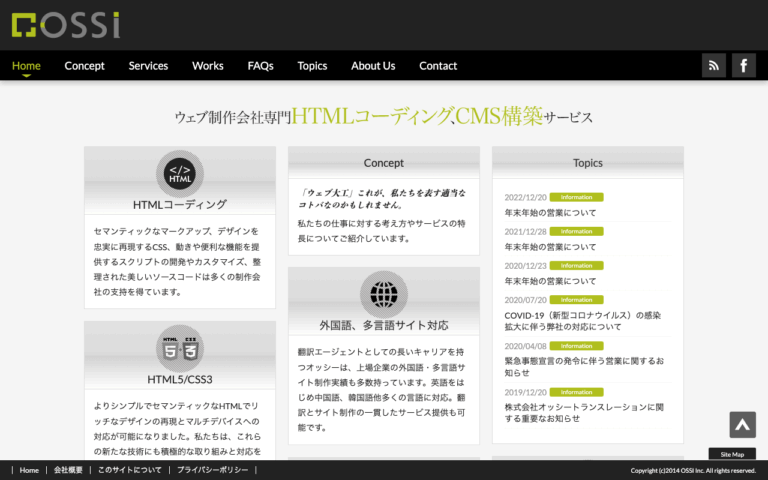Image resolution: width=768 pixels, height=480 pixels.
Task: Click the OSSI logo in the header
Action: 66,25
